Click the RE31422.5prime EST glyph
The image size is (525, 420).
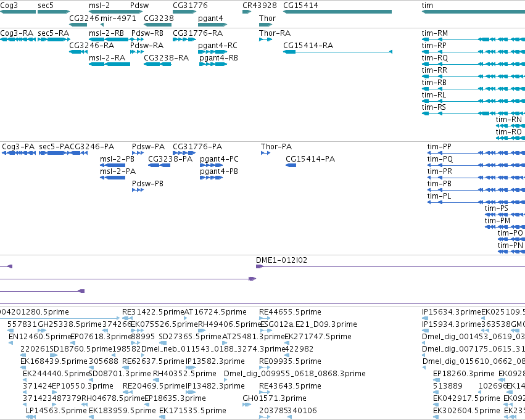[128, 318]
